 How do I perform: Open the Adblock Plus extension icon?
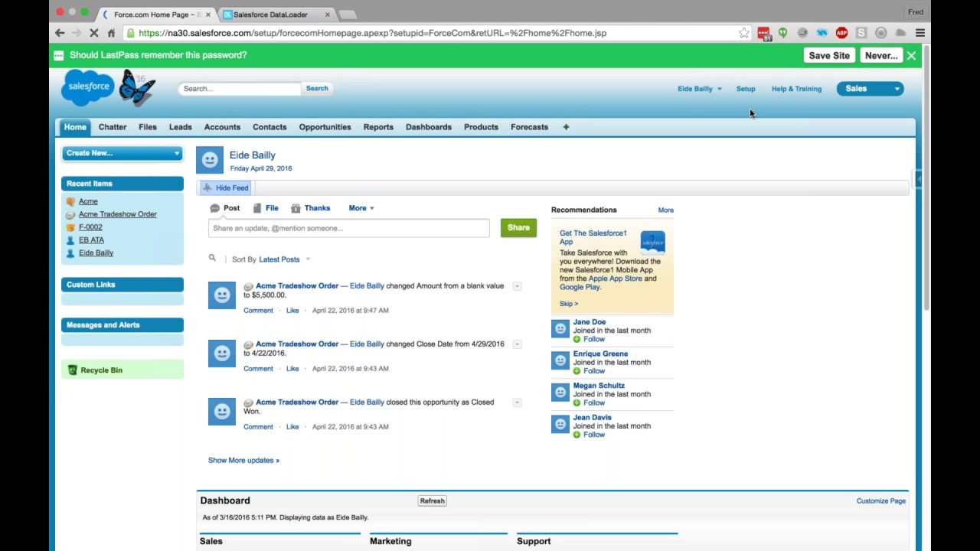coord(841,33)
